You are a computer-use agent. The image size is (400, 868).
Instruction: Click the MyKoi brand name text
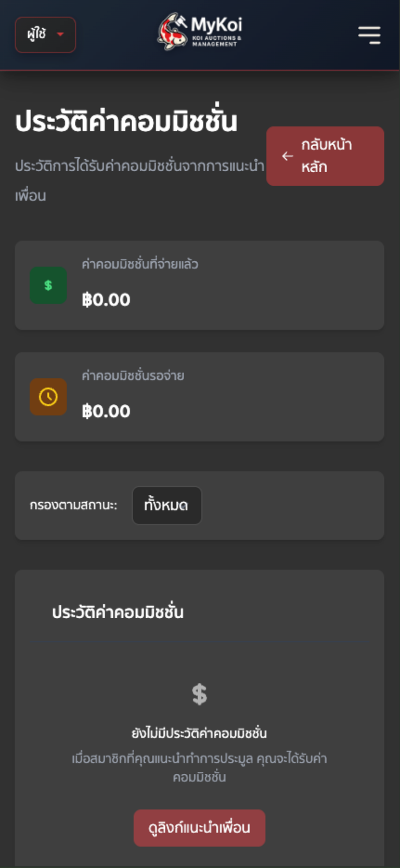pyautogui.click(x=216, y=24)
